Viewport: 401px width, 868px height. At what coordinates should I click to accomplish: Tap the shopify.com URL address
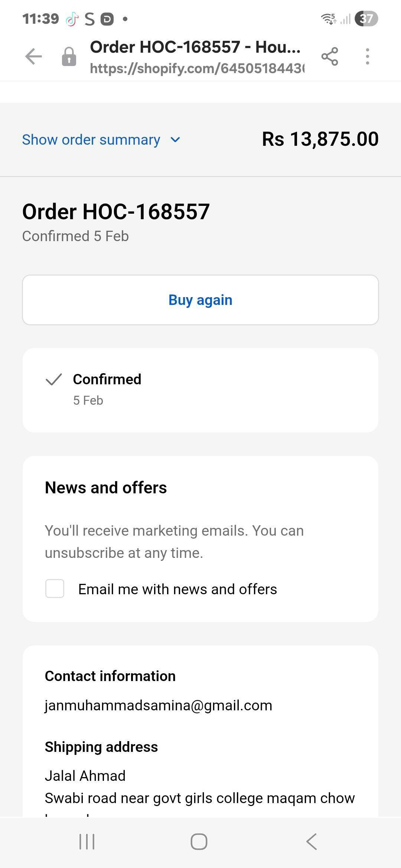point(197,68)
